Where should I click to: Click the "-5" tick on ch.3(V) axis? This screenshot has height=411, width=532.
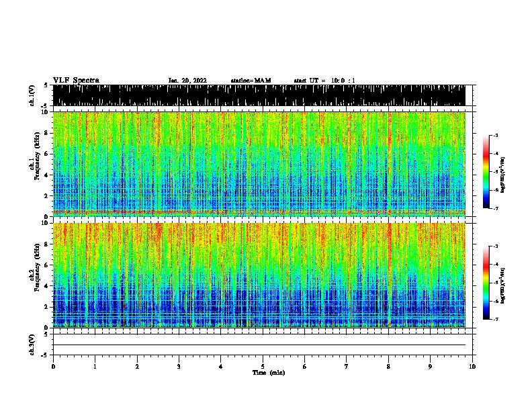click(x=45, y=355)
